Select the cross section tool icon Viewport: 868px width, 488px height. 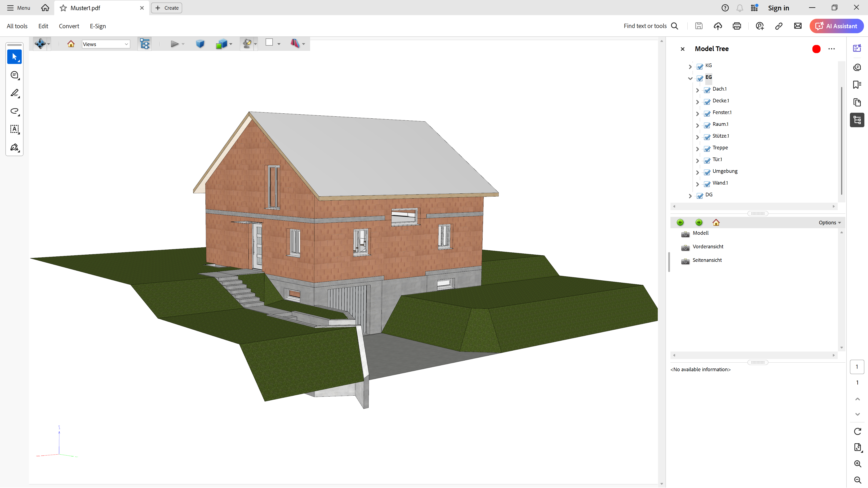click(295, 43)
